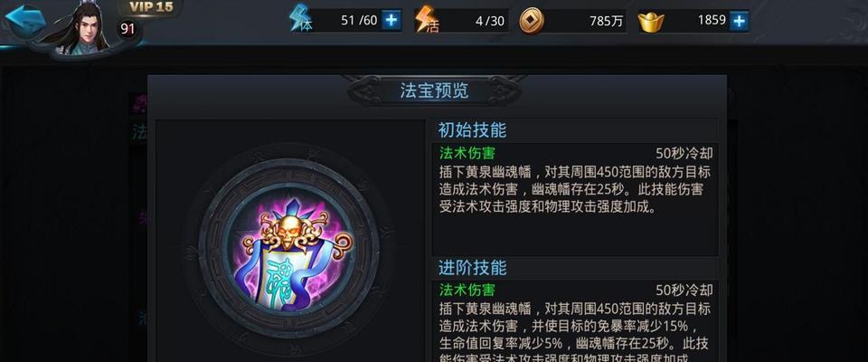868x362 pixels.
Task: Select the 进阶技能 section header
Action: [x=472, y=268]
